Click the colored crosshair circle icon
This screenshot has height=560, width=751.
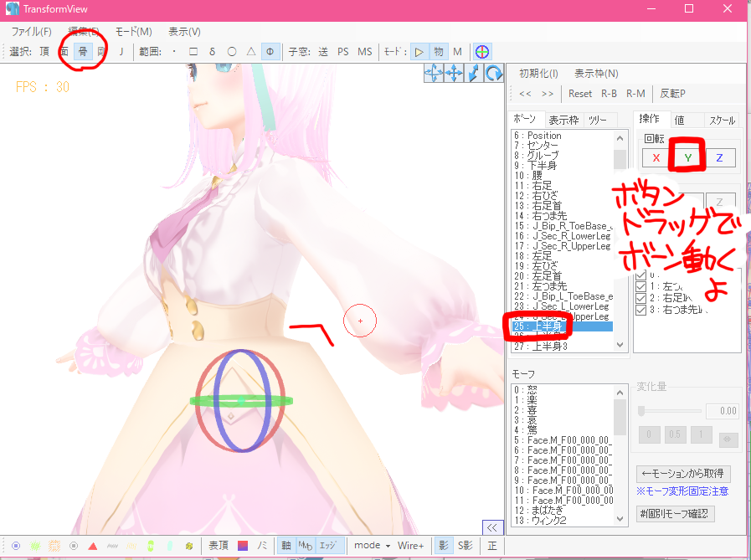482,52
